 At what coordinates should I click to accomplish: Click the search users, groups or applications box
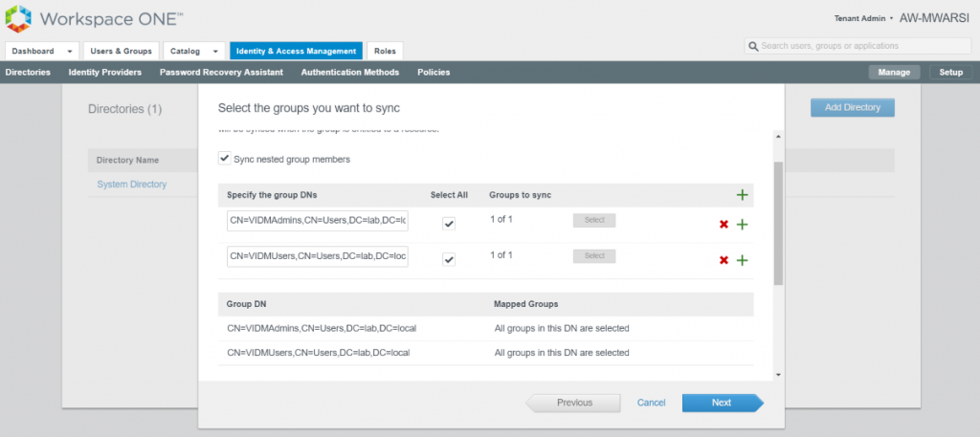pyautogui.click(x=857, y=46)
